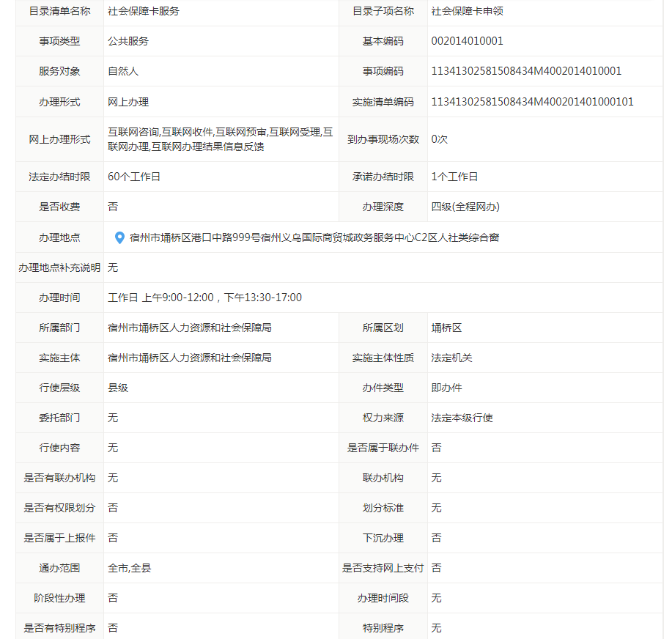Click the 办理时间 working hours text
The image size is (672, 639).
(204, 298)
